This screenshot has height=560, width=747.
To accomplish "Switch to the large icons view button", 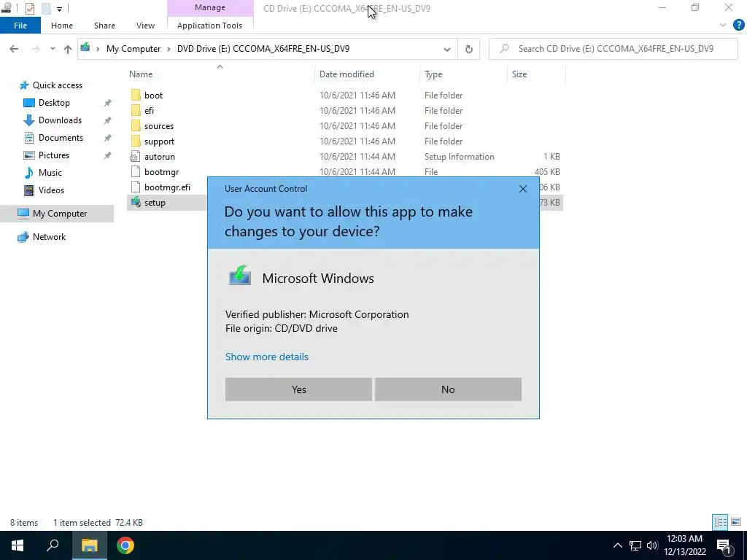I will click(736, 522).
